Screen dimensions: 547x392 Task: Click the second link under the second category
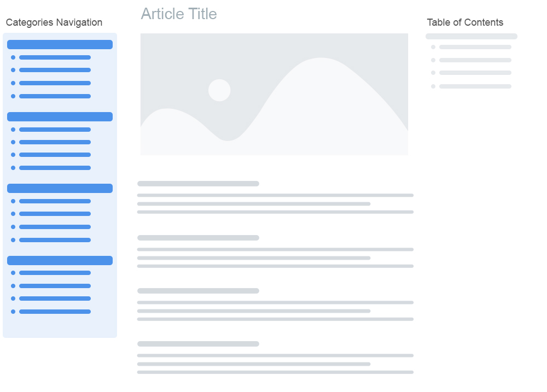coord(55,142)
